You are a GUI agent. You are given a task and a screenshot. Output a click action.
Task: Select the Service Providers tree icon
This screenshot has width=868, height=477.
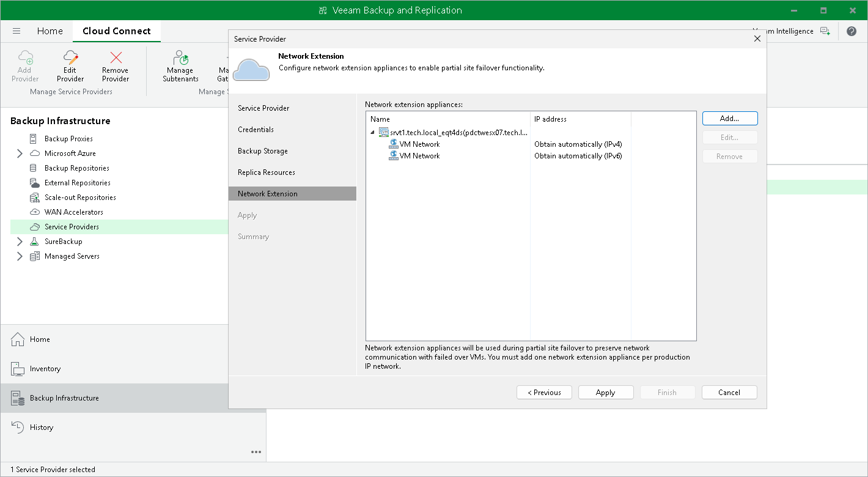tap(34, 227)
